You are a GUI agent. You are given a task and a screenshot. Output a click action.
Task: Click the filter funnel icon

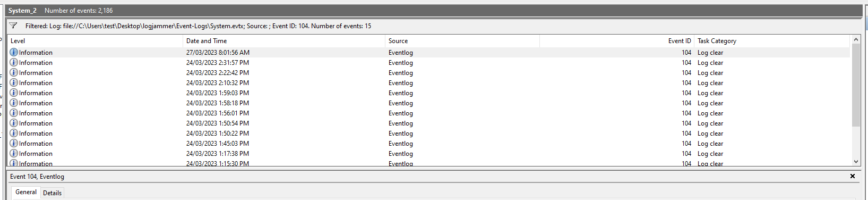[13, 26]
